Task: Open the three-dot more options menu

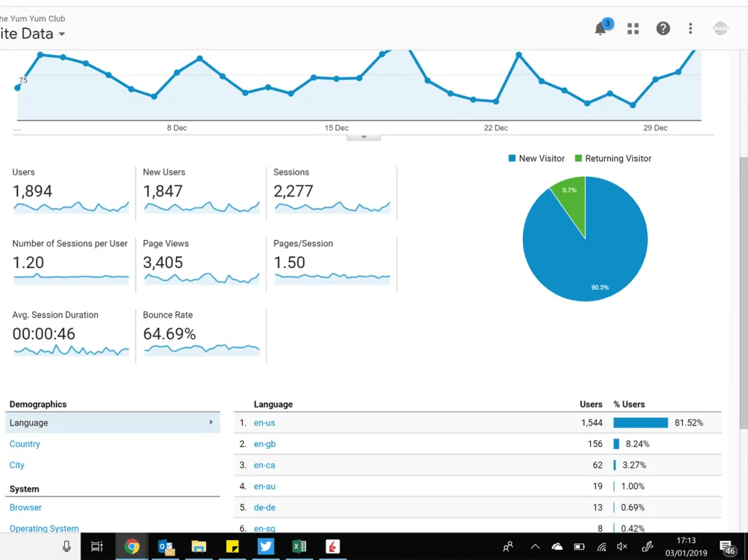Action: coord(690,28)
